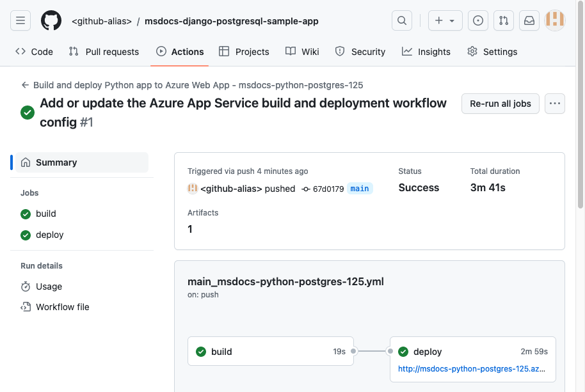Open the hamburger navigation menu

[x=20, y=20]
